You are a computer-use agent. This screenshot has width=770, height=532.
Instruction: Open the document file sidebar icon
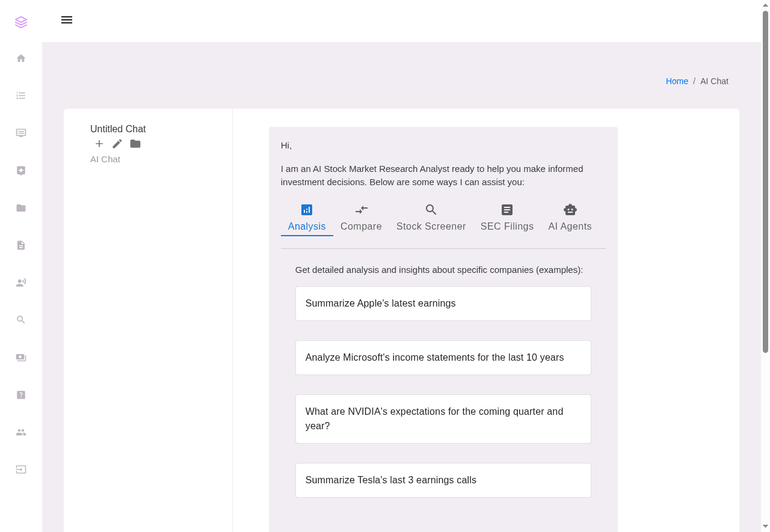tap(21, 245)
